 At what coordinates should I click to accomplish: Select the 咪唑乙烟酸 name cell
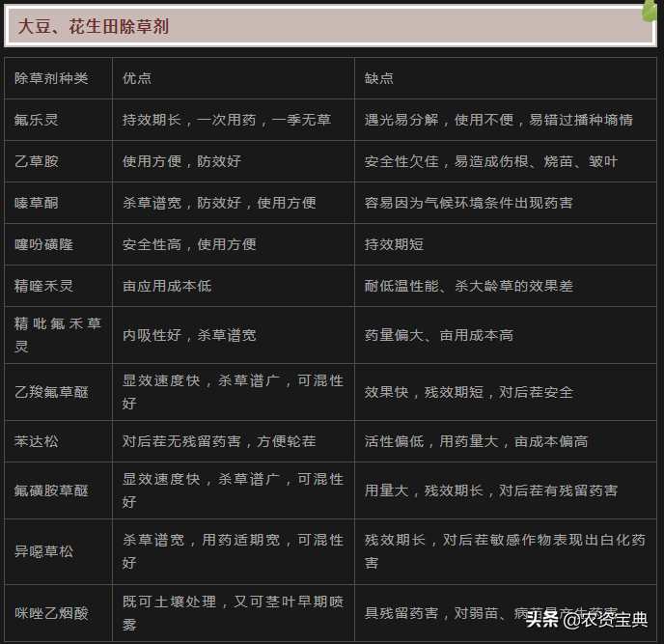coord(51,612)
